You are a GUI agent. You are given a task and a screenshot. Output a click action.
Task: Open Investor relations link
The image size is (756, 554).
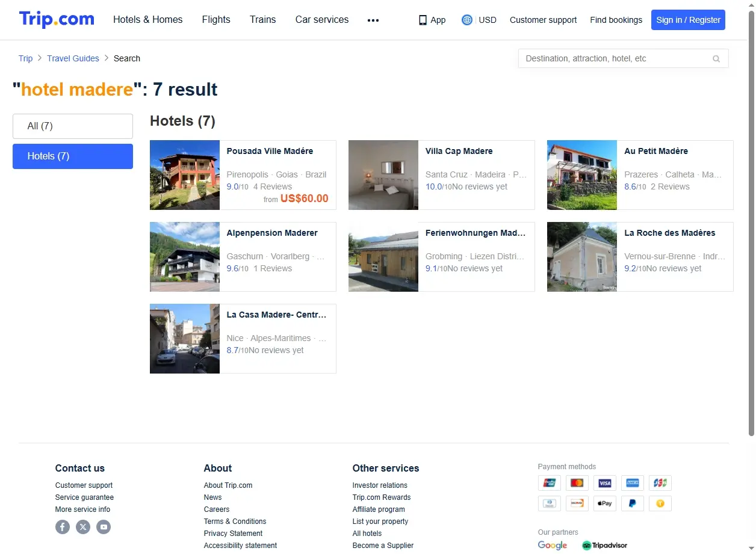coord(380,485)
